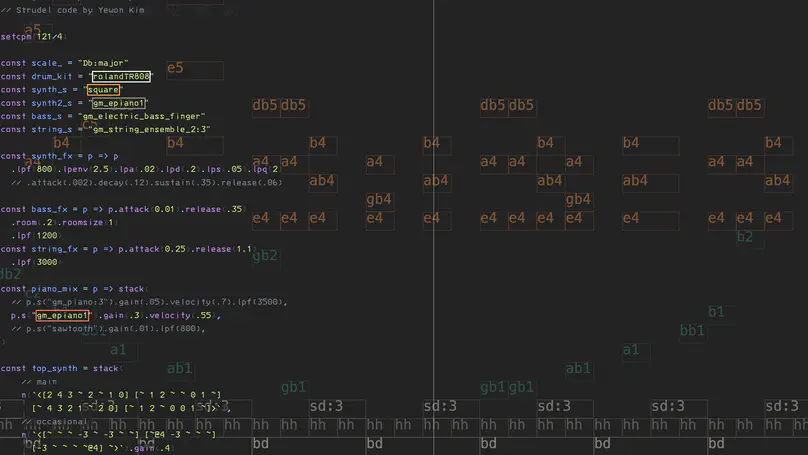Click the .lpf(1200) line
808x455 pixels.
[x=36, y=235]
